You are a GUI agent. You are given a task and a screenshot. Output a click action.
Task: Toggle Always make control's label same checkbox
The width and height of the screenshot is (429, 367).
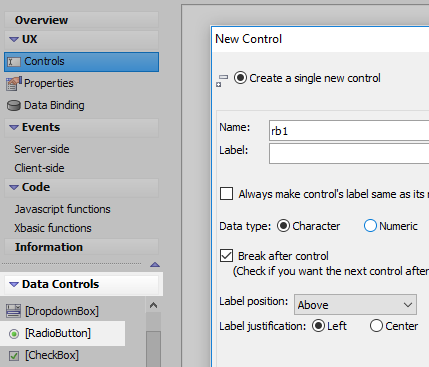click(226, 194)
